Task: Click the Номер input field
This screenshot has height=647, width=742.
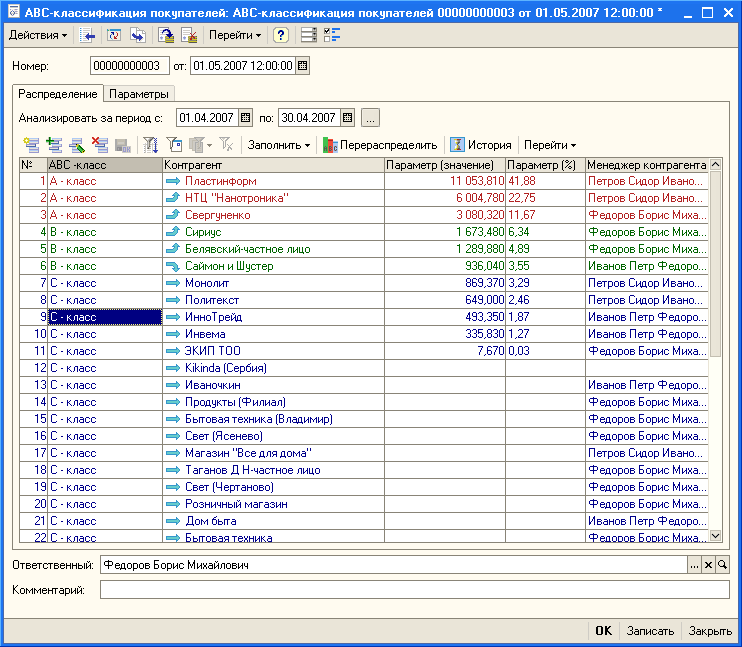Action: (x=130, y=66)
